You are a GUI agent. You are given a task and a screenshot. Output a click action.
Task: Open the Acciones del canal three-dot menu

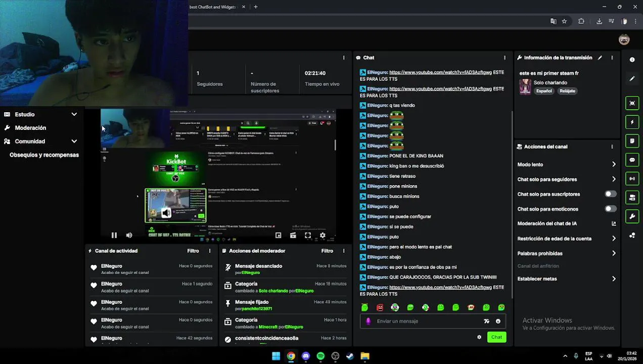pos(612,147)
